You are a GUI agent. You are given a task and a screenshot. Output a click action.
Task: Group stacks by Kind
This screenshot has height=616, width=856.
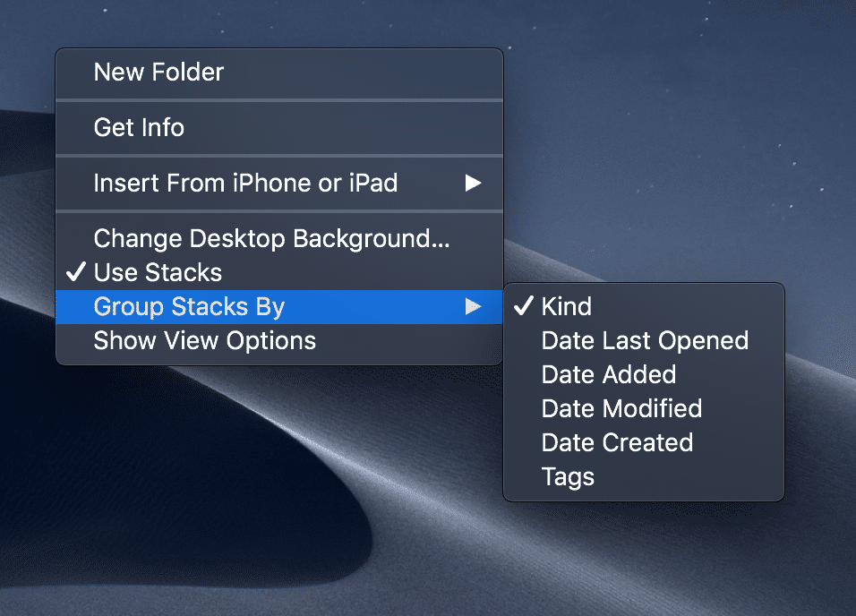[566, 307]
